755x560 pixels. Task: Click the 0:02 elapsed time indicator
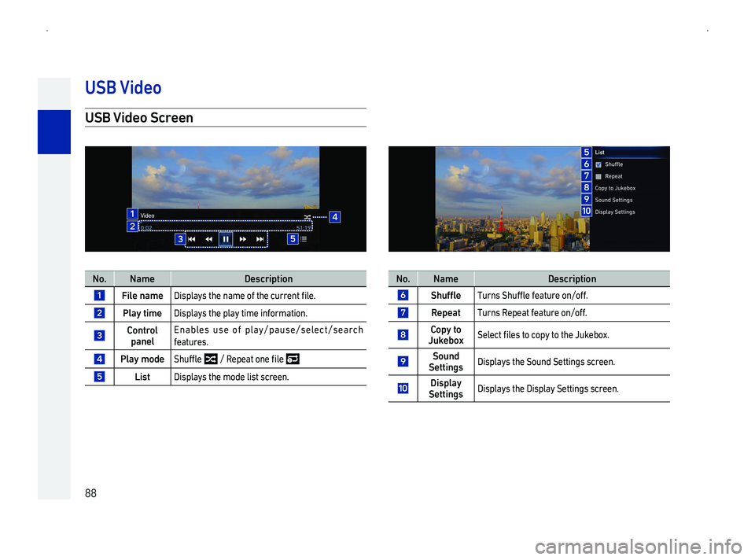[x=146, y=228]
